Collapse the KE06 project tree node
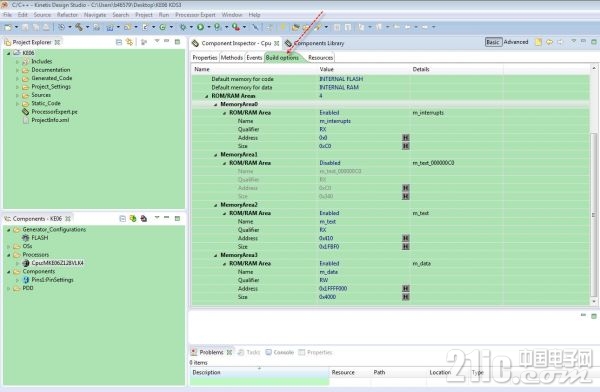600x392 pixels. [8, 53]
